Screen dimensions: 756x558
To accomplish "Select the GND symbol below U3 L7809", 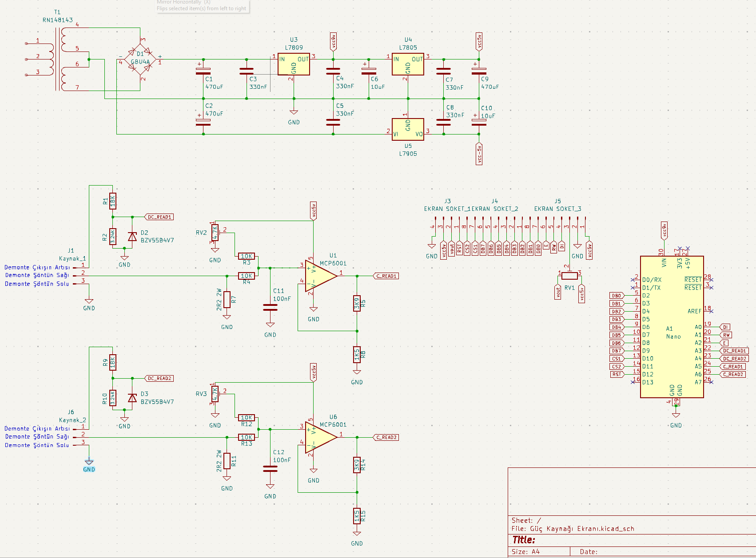I will (x=294, y=117).
